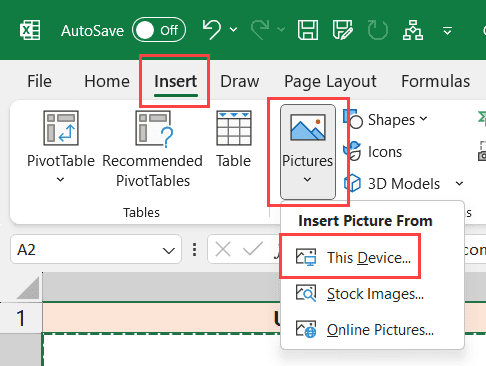Insert a Table from the ribbon
The image size is (486, 366).
pos(234,140)
